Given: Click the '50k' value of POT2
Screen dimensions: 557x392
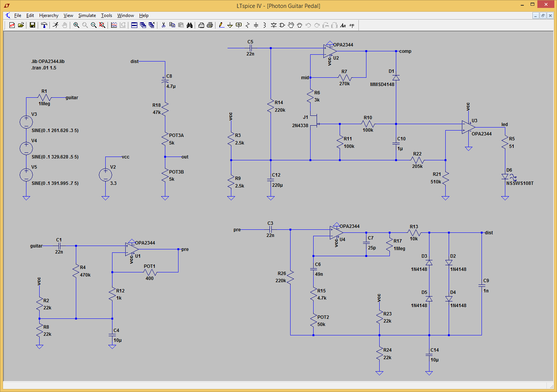Looking at the screenshot, I should (x=321, y=324).
